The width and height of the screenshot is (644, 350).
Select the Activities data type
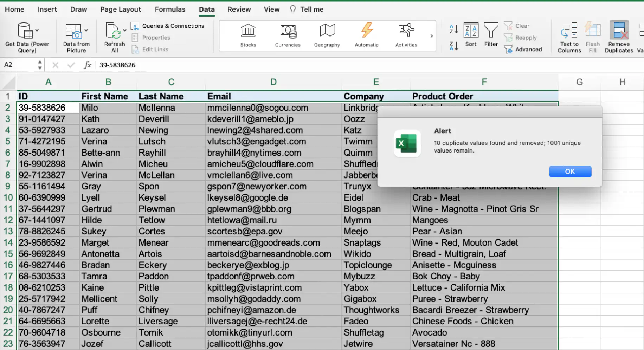pos(406,35)
